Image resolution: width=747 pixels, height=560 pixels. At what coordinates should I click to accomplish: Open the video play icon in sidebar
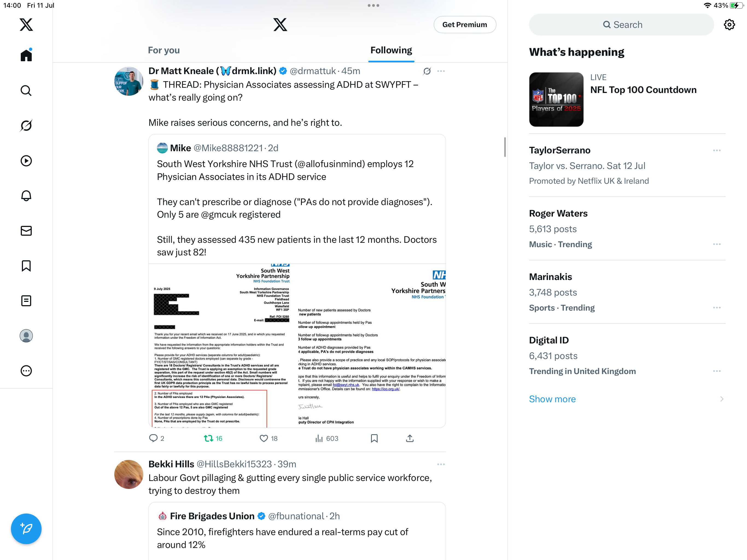tap(26, 161)
